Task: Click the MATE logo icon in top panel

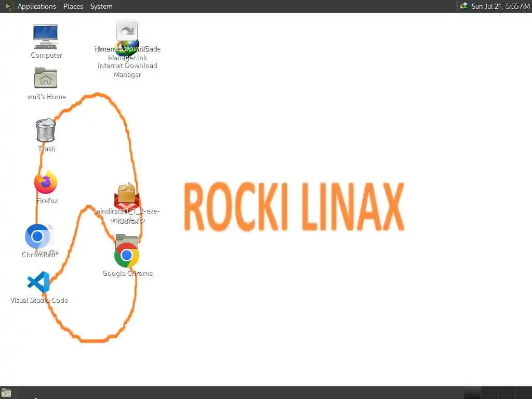Action: [9, 6]
